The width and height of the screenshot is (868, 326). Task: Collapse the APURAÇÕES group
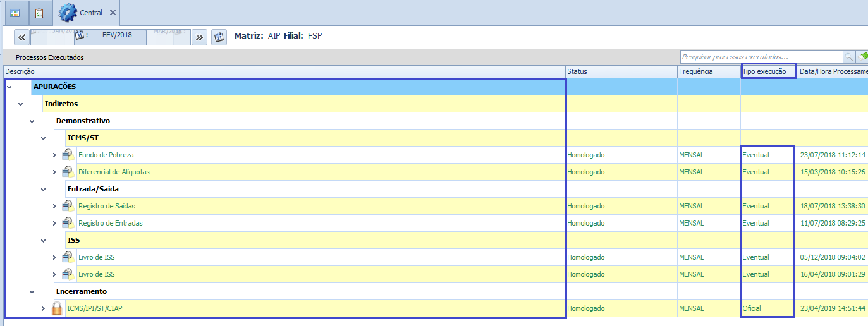[9, 87]
